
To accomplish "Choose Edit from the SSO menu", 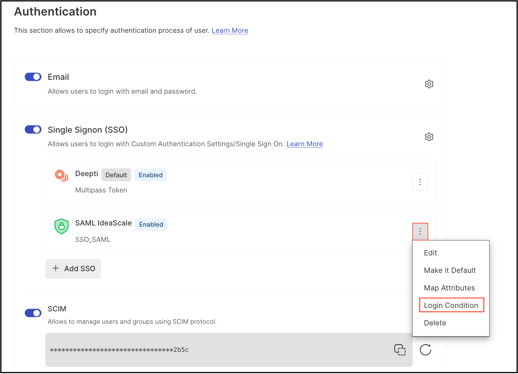I will (430, 253).
